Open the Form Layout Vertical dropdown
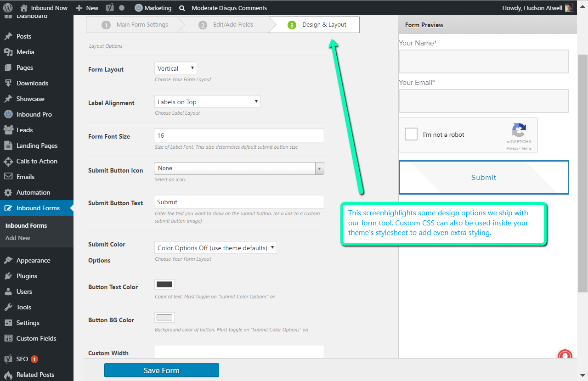The width and height of the screenshot is (588, 381). coord(175,68)
